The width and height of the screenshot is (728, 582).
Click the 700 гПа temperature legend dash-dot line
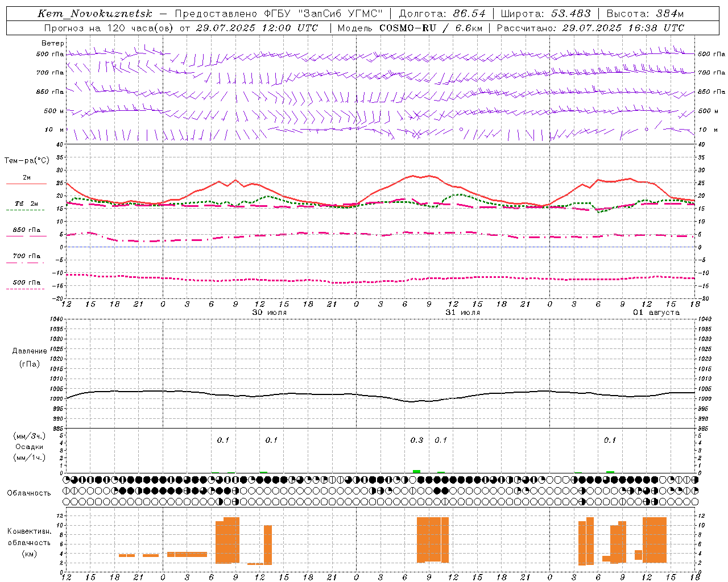[26, 263]
